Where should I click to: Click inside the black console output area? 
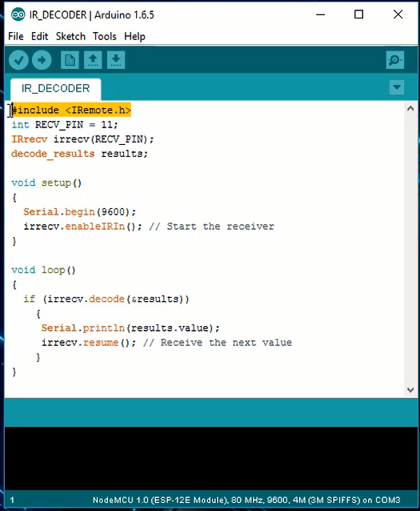(211, 458)
